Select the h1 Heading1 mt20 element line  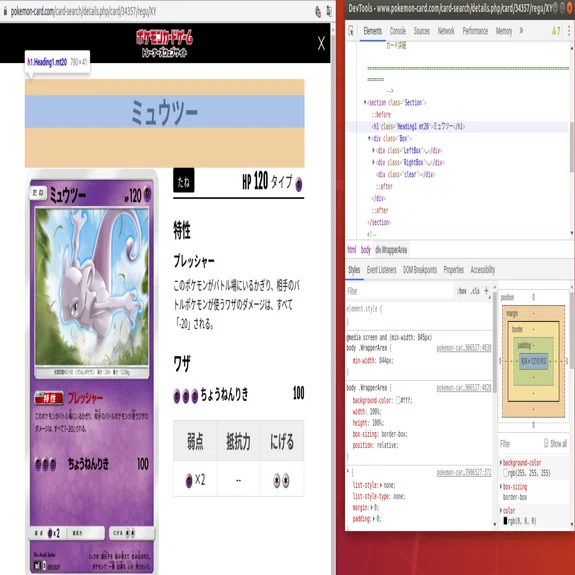coord(457,127)
